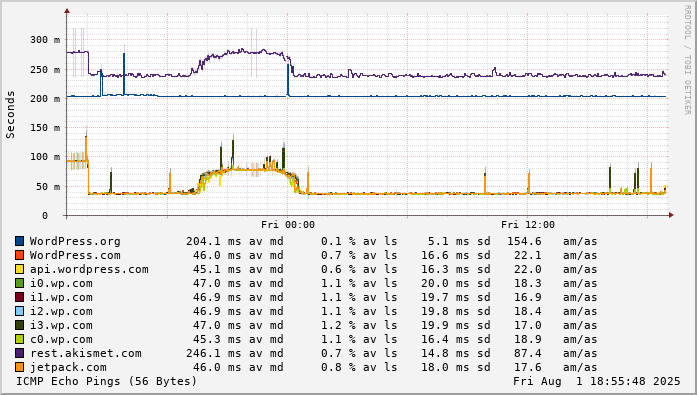Select the api.wordpress.com legend label
The image size is (697, 395).
tap(89, 269)
